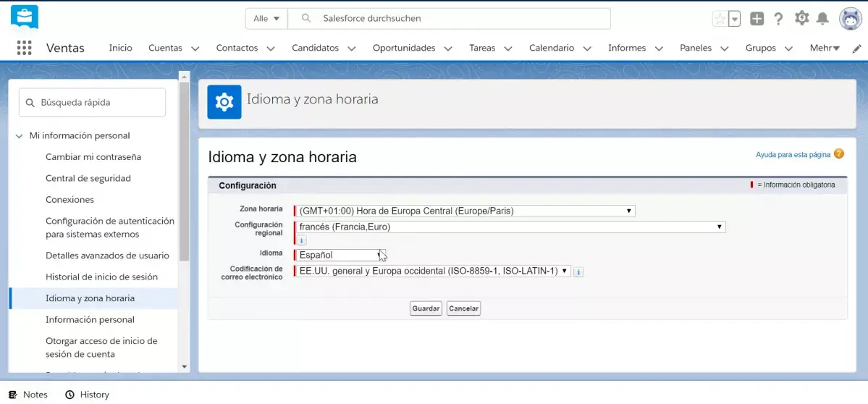The image size is (868, 404).
Task: Click the Guardar button
Action: [426, 308]
